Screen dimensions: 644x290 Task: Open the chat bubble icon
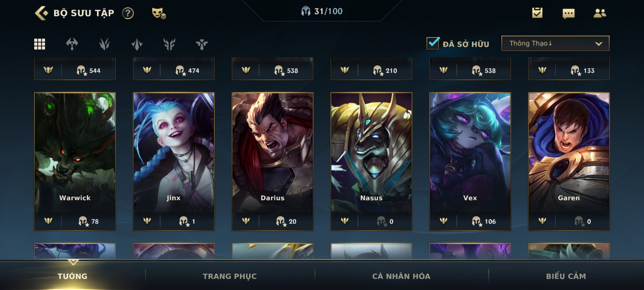[569, 13]
